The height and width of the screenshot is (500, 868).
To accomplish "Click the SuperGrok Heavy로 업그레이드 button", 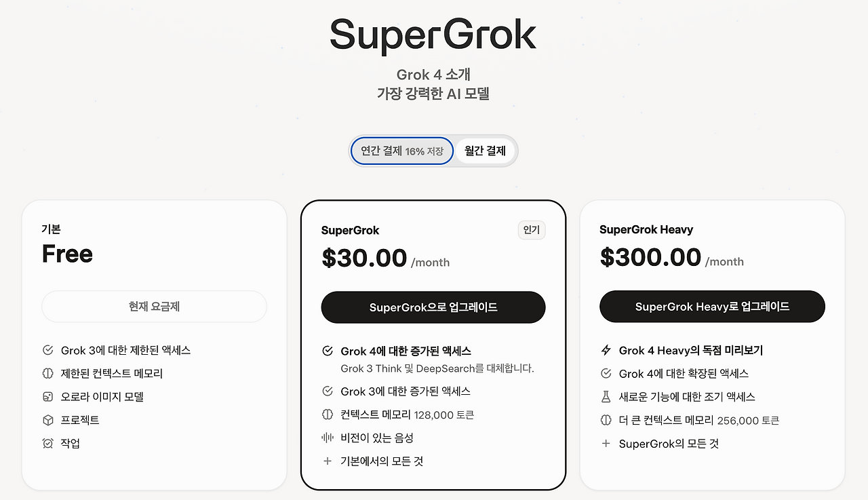I will click(712, 307).
